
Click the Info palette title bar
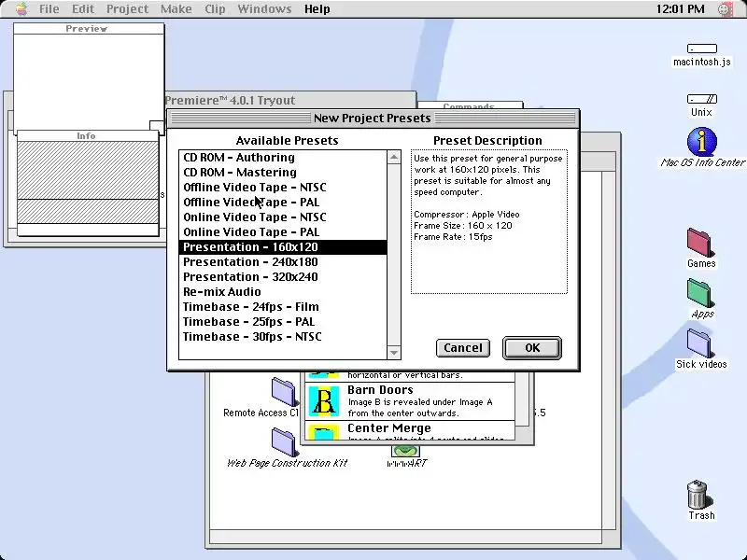(x=88, y=135)
